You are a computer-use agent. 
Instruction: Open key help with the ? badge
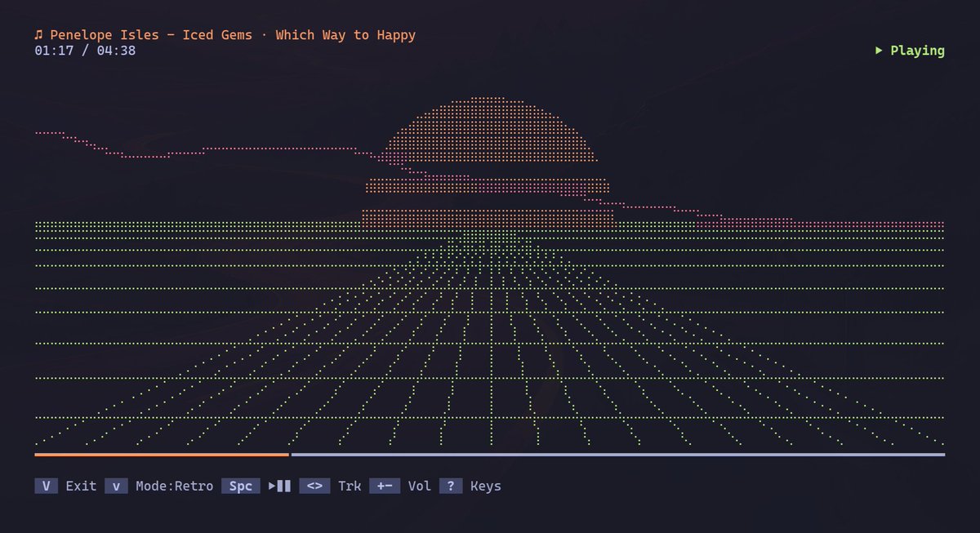pyautogui.click(x=451, y=486)
